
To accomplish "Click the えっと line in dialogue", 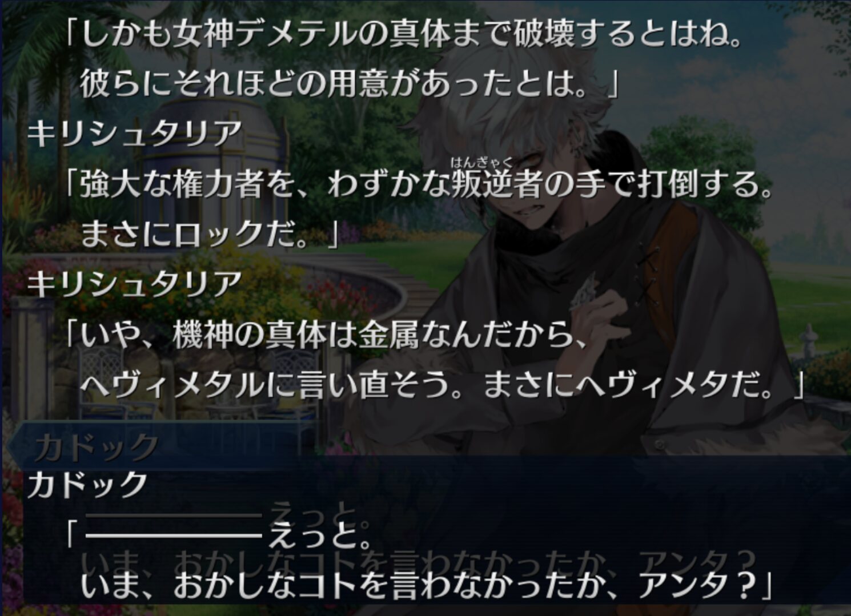I will tap(219, 534).
